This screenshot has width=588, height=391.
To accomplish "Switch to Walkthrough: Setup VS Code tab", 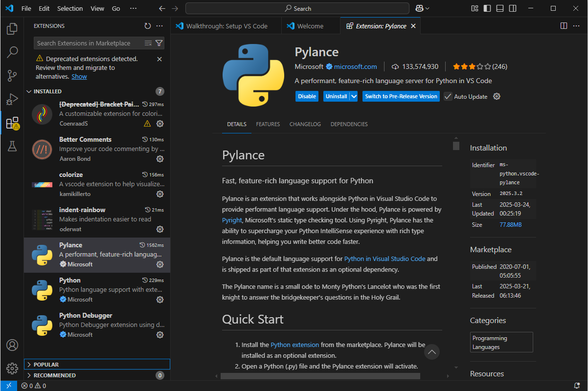I will pyautogui.click(x=226, y=26).
